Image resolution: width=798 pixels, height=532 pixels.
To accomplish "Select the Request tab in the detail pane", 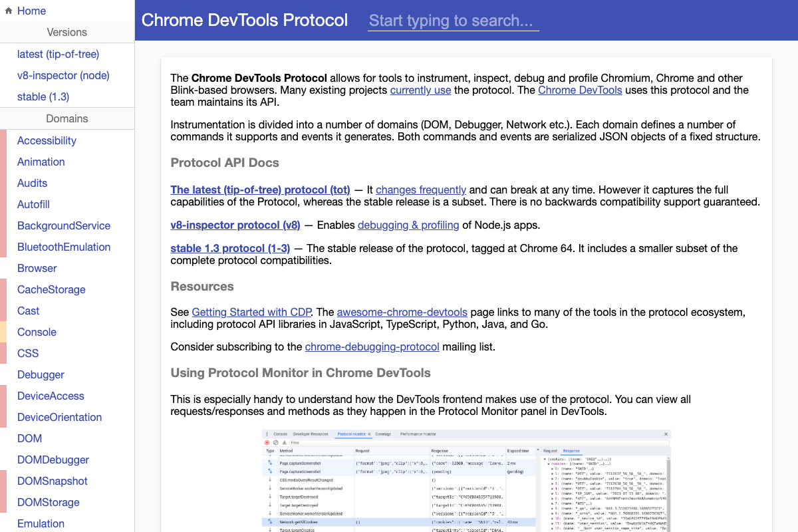I will coord(551,450).
